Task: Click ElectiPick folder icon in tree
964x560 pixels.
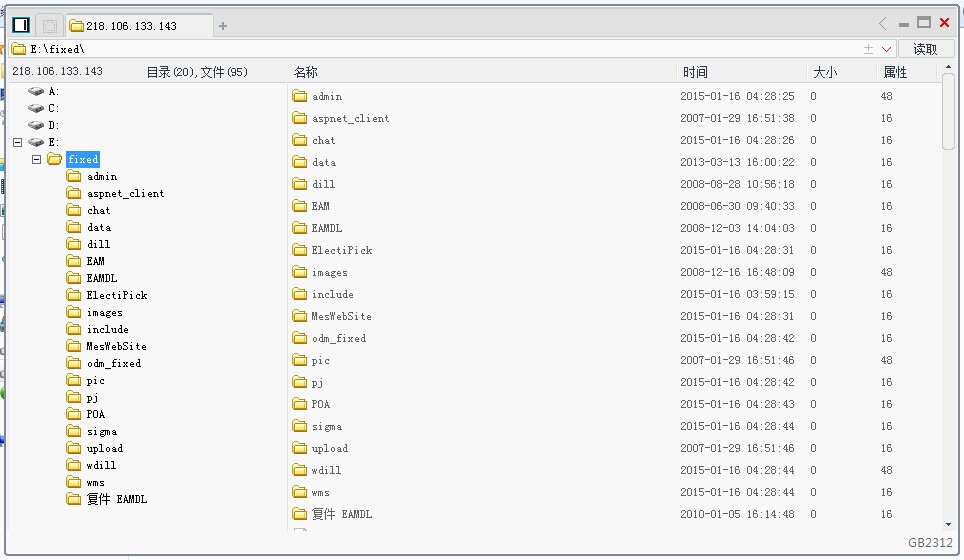Action: coord(74,295)
